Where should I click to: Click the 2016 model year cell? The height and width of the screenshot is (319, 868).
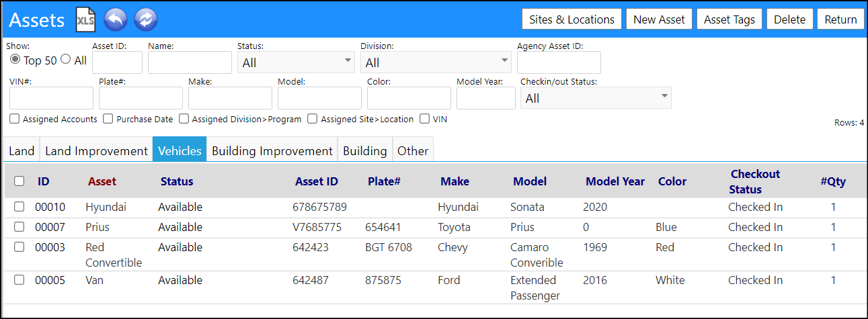(595, 280)
